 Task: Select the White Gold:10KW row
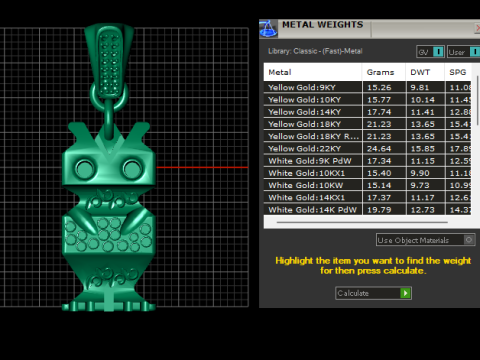pyautogui.click(x=367, y=185)
